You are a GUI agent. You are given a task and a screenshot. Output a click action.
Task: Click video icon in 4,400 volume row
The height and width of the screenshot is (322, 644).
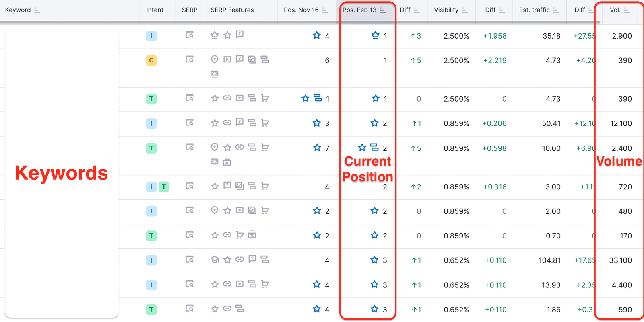point(239,284)
